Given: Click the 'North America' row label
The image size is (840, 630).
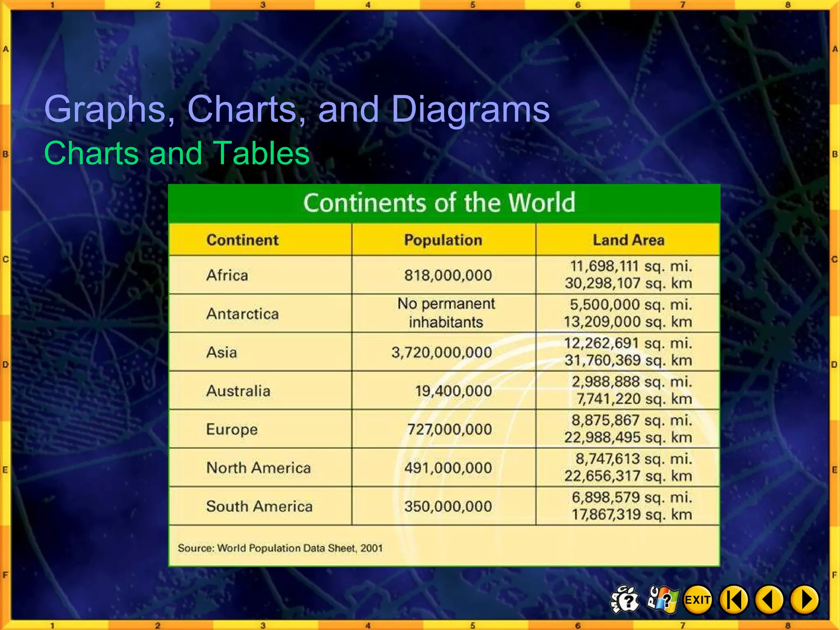Looking at the screenshot, I should [258, 468].
